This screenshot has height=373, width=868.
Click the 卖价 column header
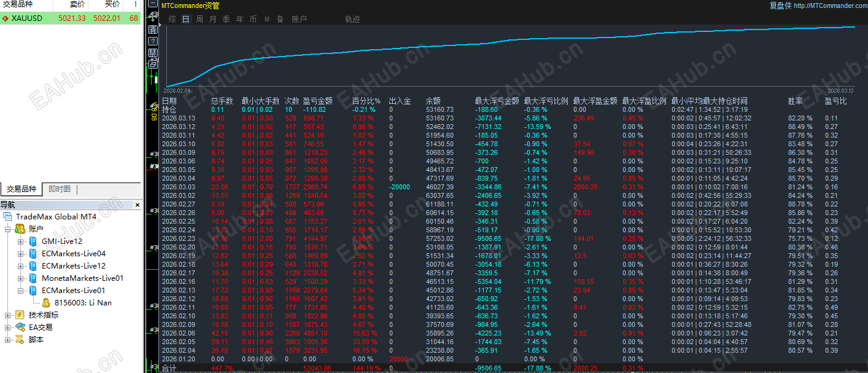coord(77,5)
